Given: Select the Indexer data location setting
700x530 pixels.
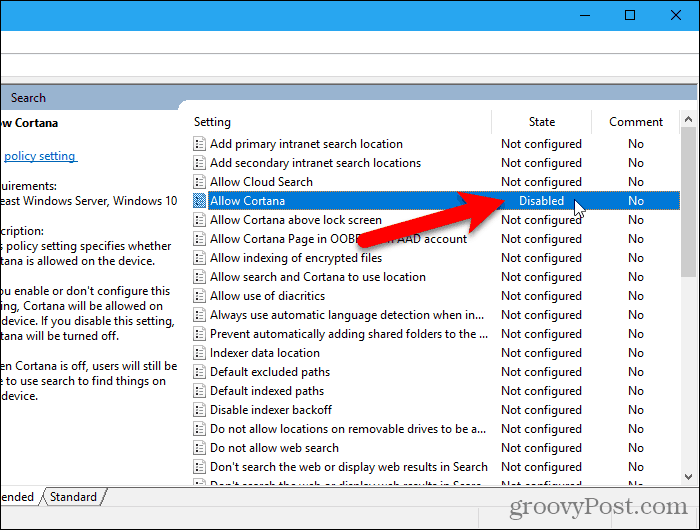Looking at the screenshot, I should click(265, 353).
